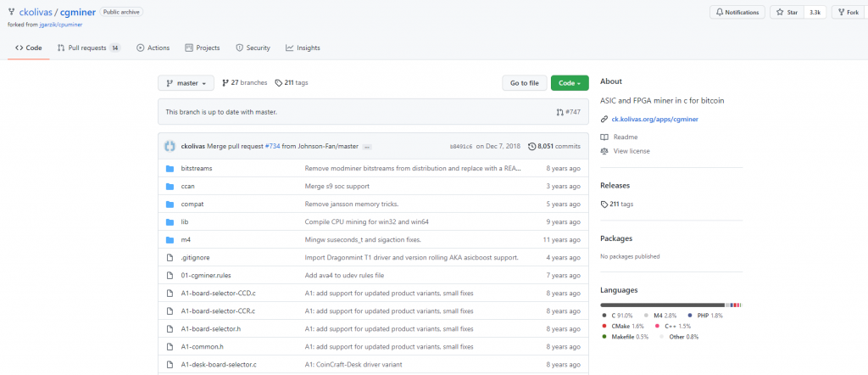Viewport: 868px width, 375px height.
Task: Click 211 tags under Releases
Action: click(x=617, y=204)
